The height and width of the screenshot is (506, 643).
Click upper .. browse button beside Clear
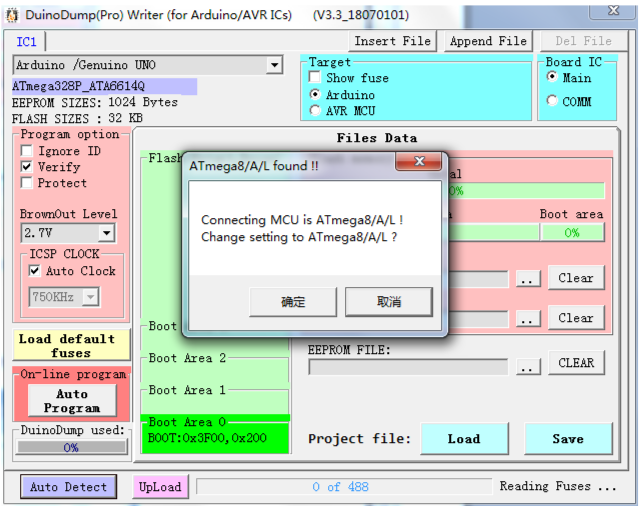[x=527, y=279]
